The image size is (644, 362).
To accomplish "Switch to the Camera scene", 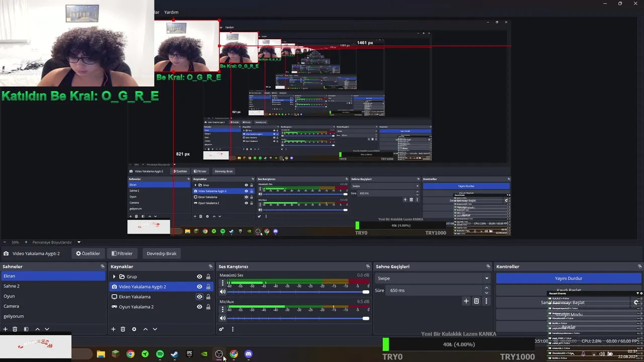I will pyautogui.click(x=54, y=306).
